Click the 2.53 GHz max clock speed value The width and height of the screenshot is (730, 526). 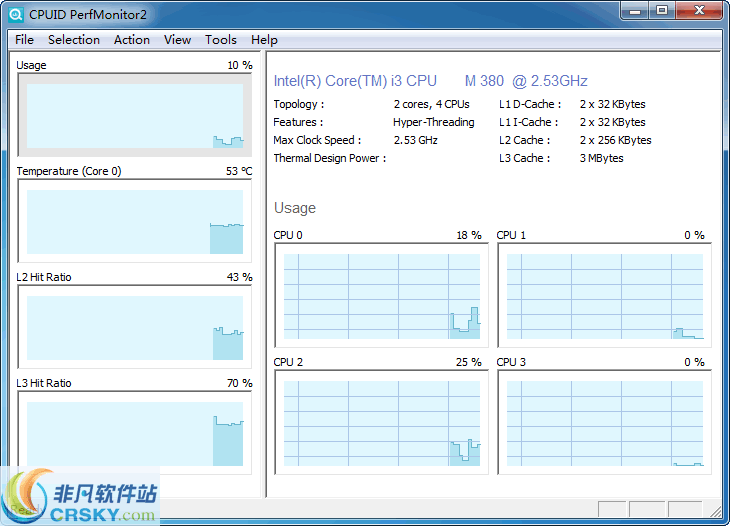pos(416,140)
